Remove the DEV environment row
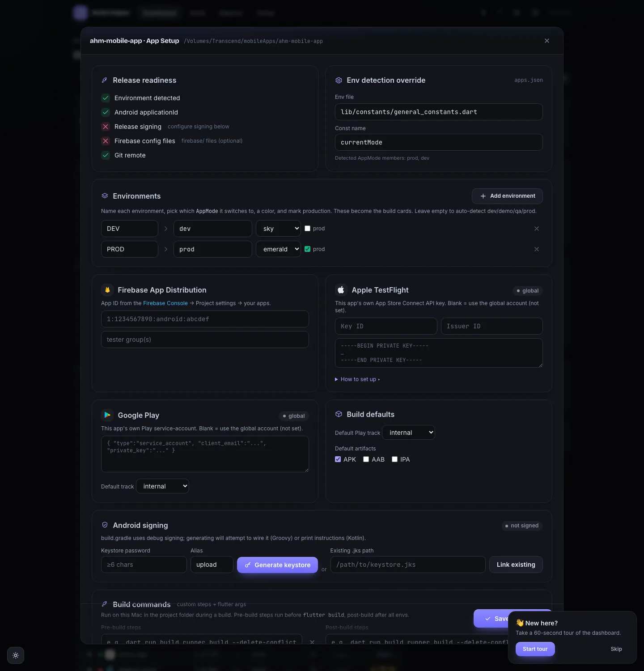The height and width of the screenshot is (671, 644). (537, 229)
